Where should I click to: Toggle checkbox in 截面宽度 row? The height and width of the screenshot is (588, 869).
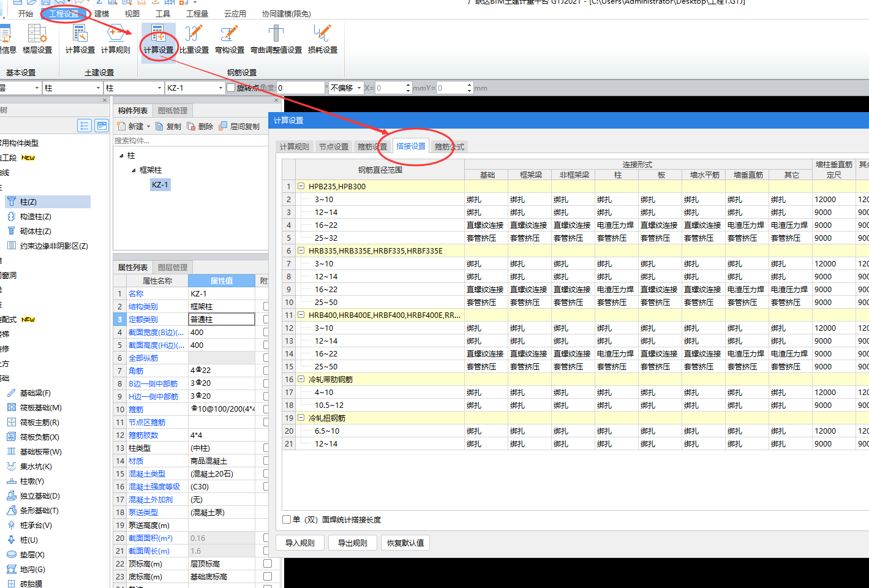[266, 332]
